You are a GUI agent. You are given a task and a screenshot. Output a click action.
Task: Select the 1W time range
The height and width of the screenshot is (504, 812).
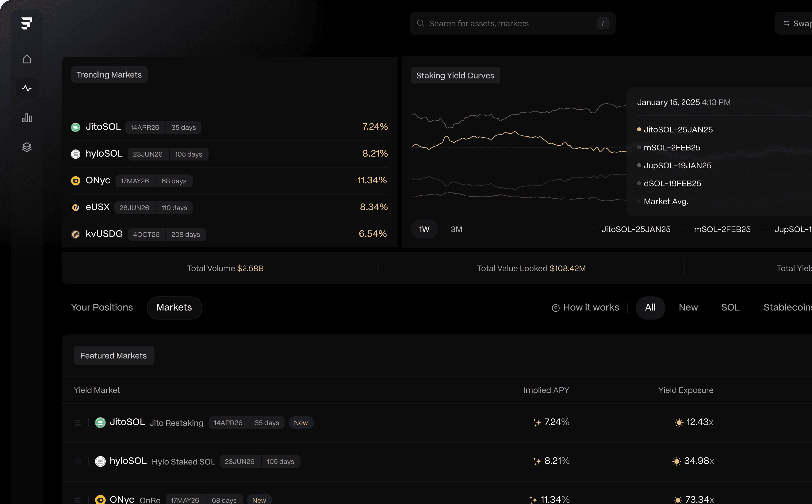(x=424, y=229)
